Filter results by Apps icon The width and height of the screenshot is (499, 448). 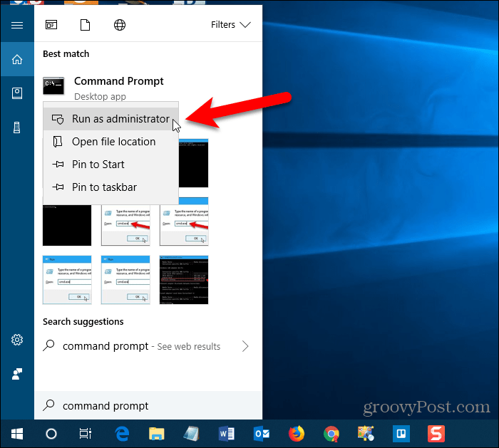[x=51, y=25]
